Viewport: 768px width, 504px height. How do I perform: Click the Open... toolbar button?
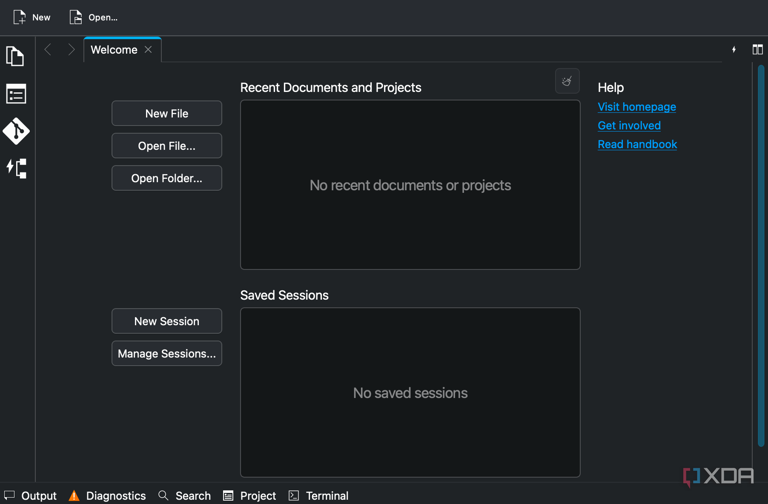click(x=93, y=18)
